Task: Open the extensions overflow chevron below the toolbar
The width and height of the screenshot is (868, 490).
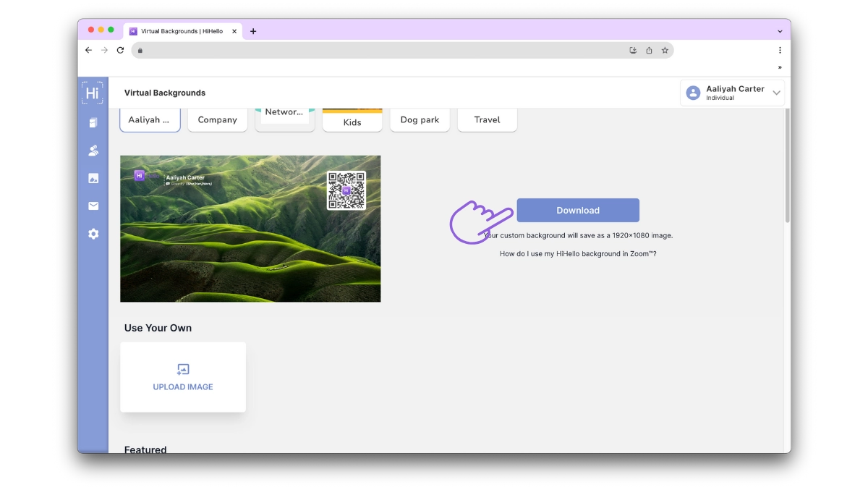Action: (780, 67)
